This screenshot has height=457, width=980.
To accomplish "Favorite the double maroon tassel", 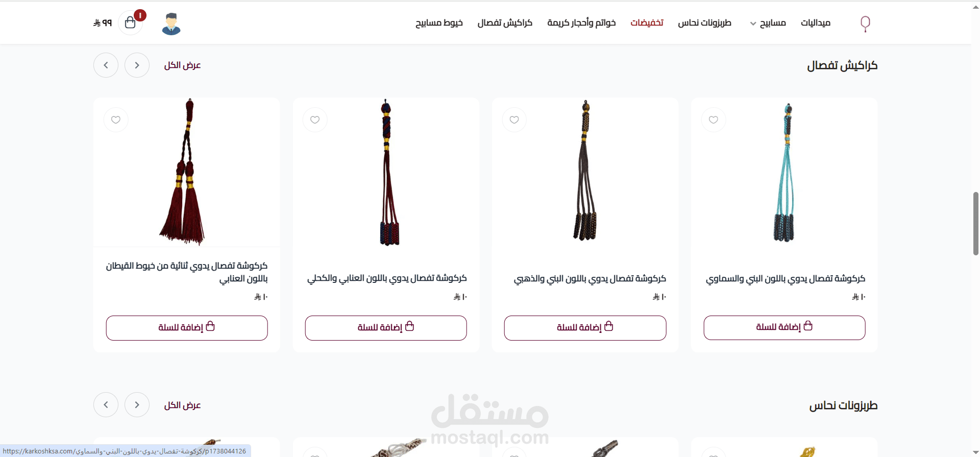I will coord(116,120).
